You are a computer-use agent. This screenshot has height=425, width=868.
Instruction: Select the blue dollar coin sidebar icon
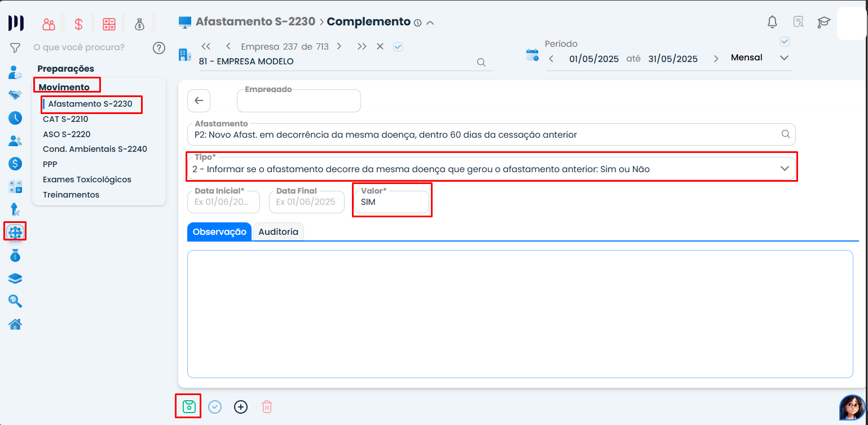pos(15,164)
